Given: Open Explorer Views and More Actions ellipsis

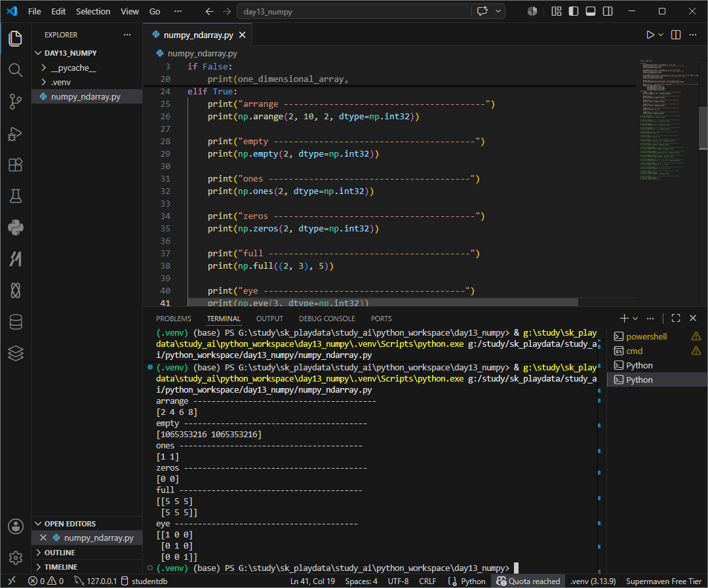Looking at the screenshot, I should point(127,35).
